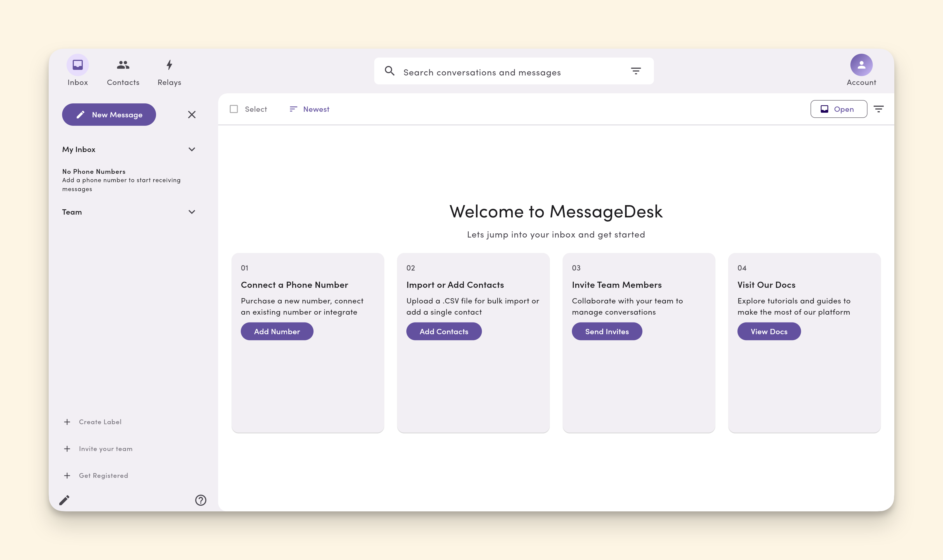Select the Relays tab in the navigation
This screenshot has height=560, width=943.
click(169, 72)
